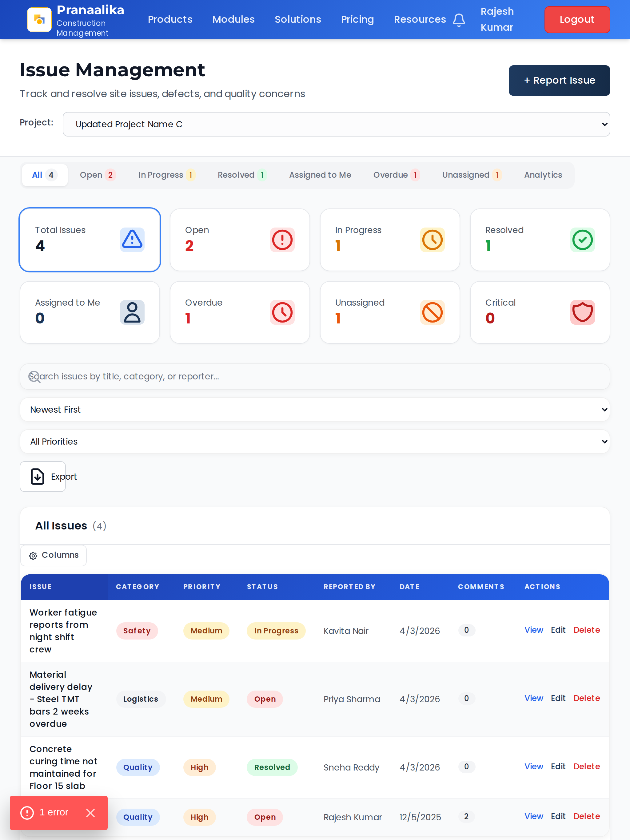Click the Report Issue button

pos(559,81)
